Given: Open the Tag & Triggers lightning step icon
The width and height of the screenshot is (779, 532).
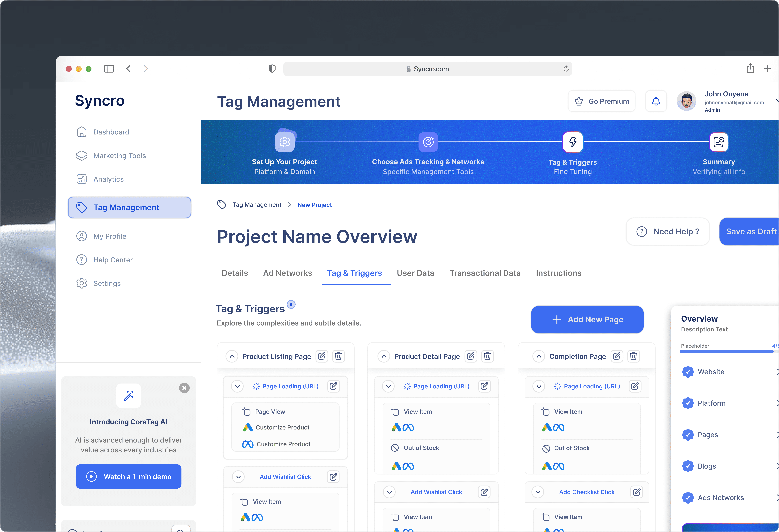Looking at the screenshot, I should point(573,142).
